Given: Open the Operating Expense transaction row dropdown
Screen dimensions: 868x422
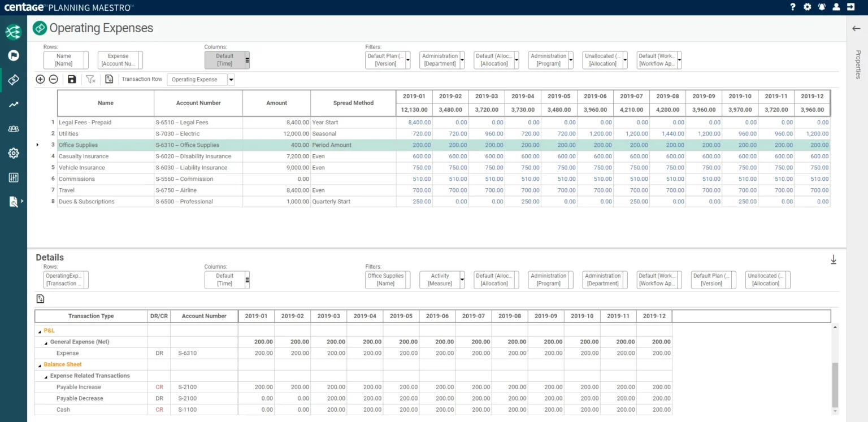Looking at the screenshot, I should click(230, 79).
